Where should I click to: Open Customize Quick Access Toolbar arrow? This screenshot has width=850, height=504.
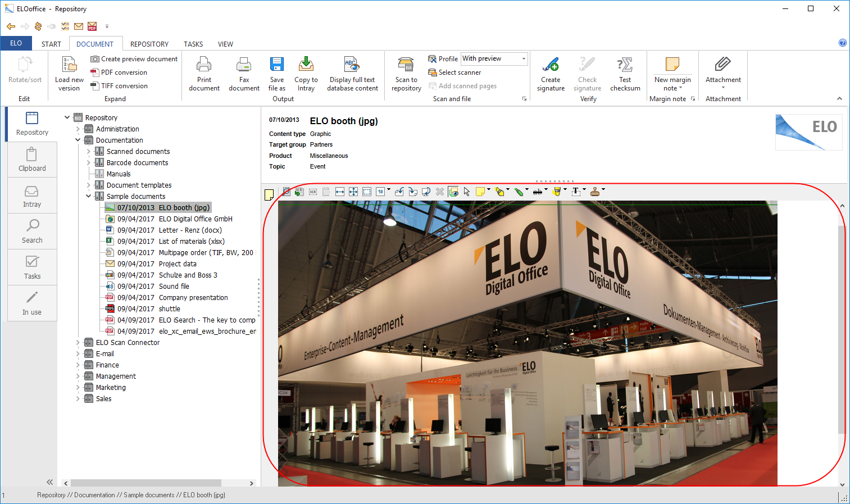107,26
